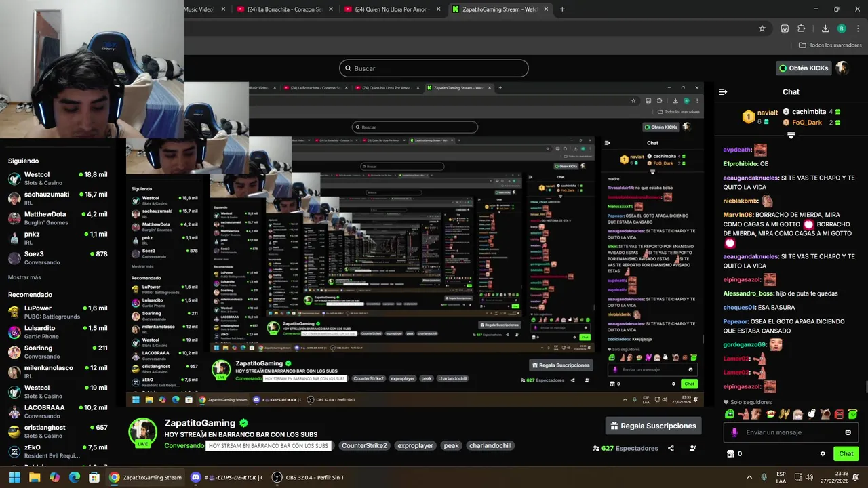This screenshot has width=868, height=488.
Task: Open Conversando category link under stream title
Action: click(x=184, y=445)
